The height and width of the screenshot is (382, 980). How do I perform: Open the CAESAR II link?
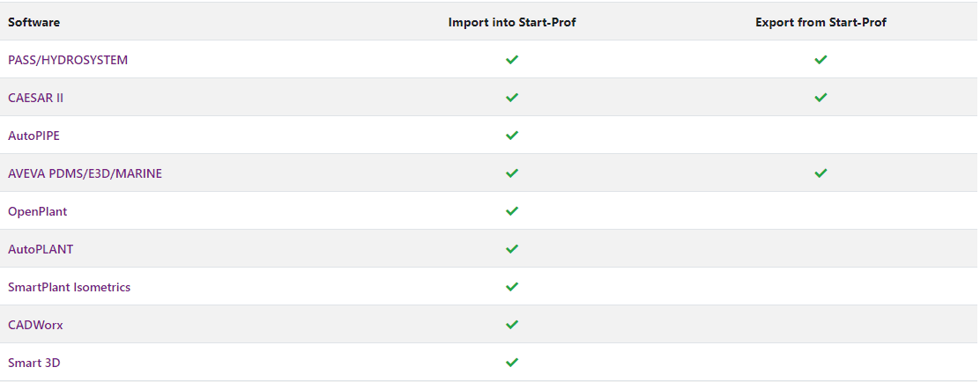click(x=35, y=98)
